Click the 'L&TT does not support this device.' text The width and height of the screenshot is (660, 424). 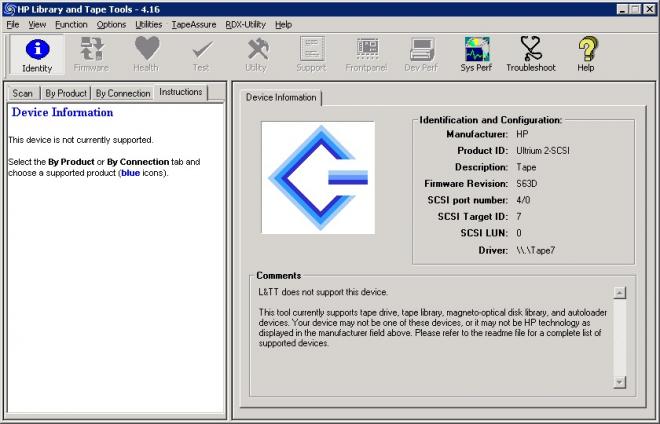point(323,292)
